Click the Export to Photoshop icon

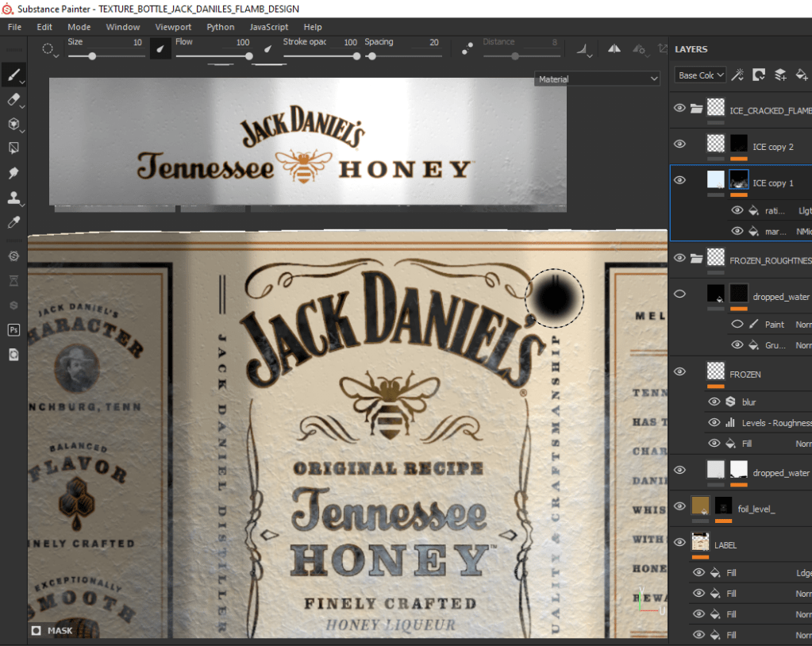(x=13, y=329)
